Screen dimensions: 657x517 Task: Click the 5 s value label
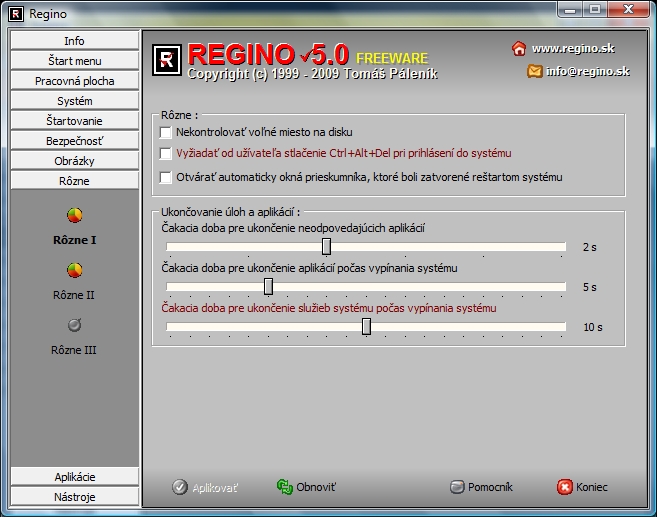590,287
